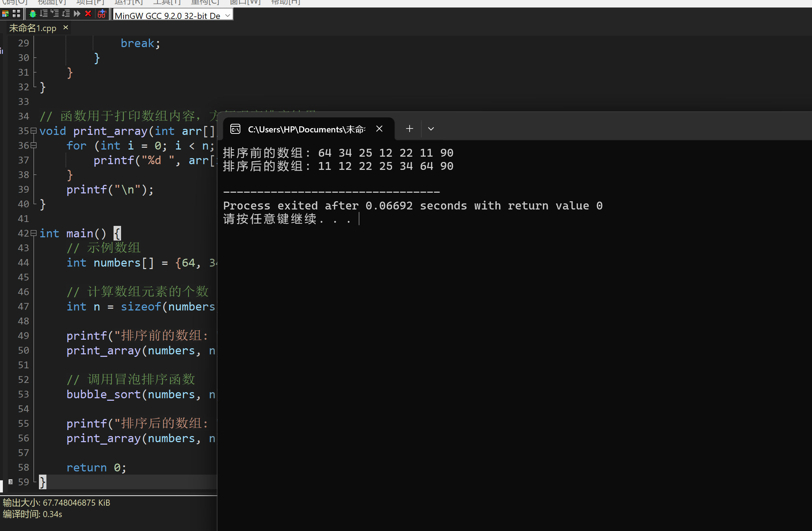Click the compile and run icon
Viewport: 812px width, 531px height.
point(5,14)
